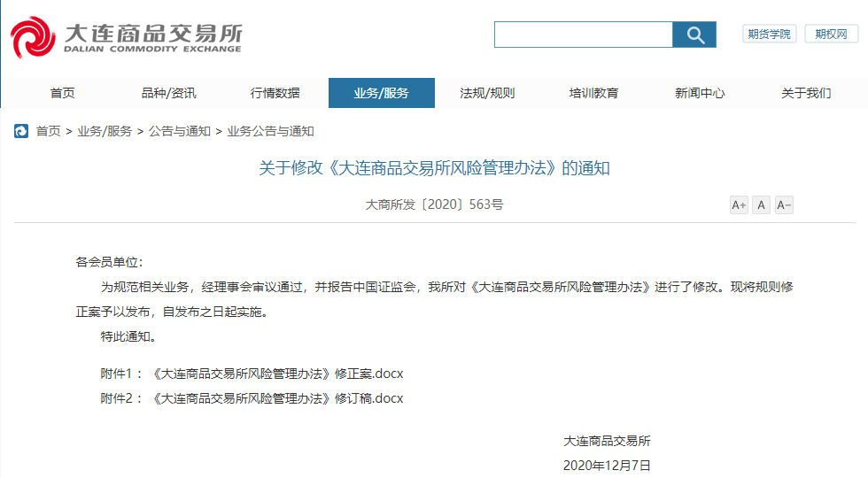The image size is (868, 478).
Task: Click the text 特此通知。
Action: click(128, 336)
